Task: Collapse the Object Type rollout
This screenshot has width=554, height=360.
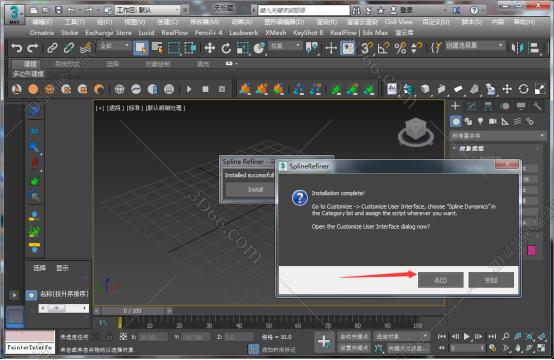Action: (x=471, y=148)
